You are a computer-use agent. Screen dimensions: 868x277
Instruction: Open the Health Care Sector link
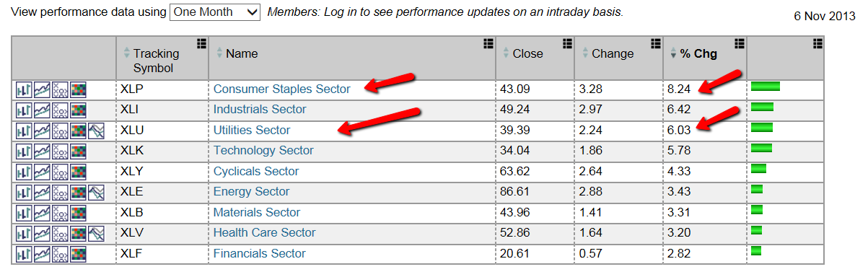pyautogui.click(x=264, y=233)
